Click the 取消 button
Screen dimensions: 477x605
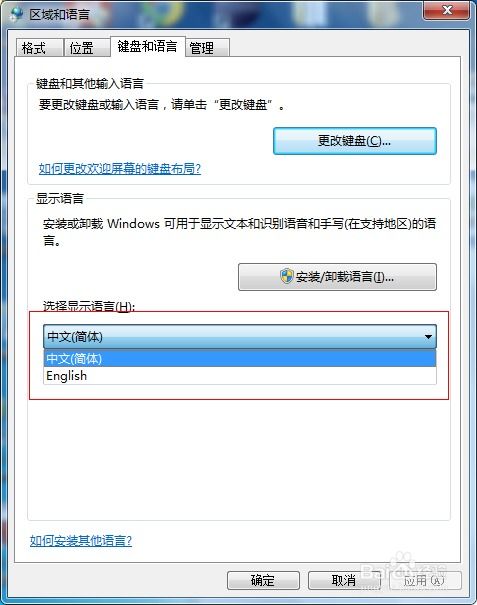tap(344, 580)
